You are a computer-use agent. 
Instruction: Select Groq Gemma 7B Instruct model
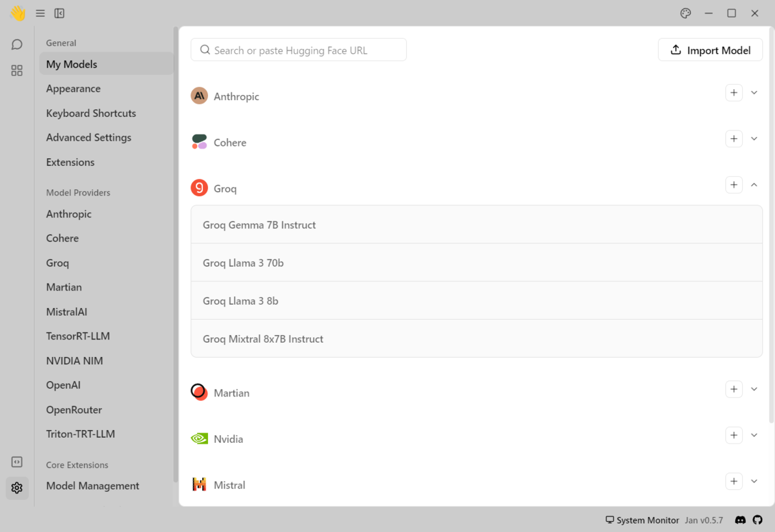click(x=477, y=225)
